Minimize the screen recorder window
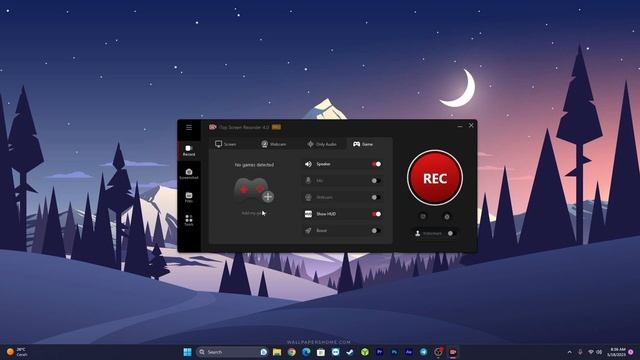 (x=460, y=126)
